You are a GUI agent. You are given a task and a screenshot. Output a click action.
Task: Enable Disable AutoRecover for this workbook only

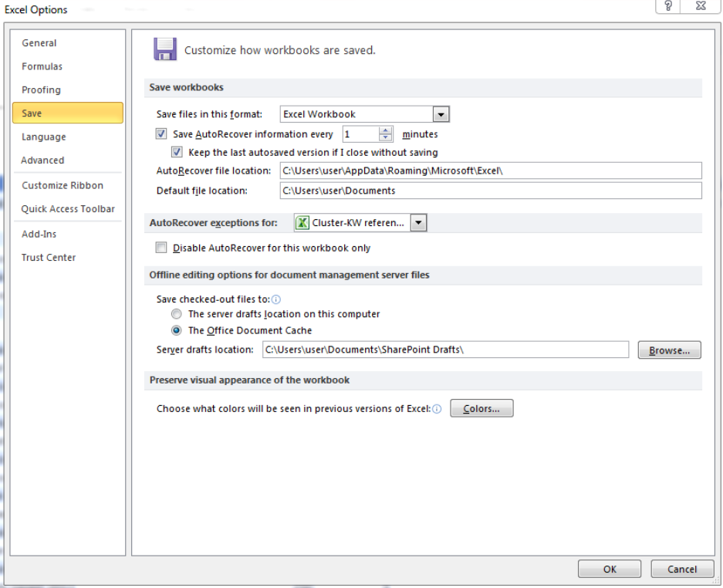point(161,248)
